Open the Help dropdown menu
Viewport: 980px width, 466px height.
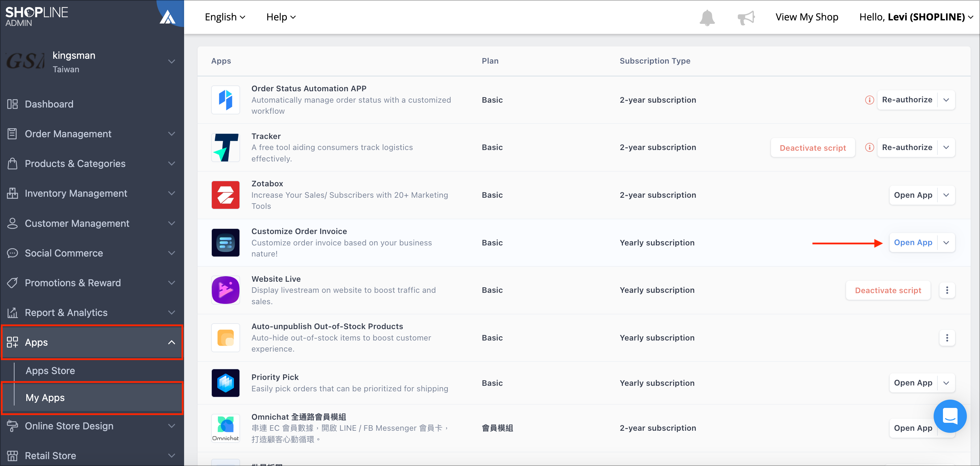281,17
